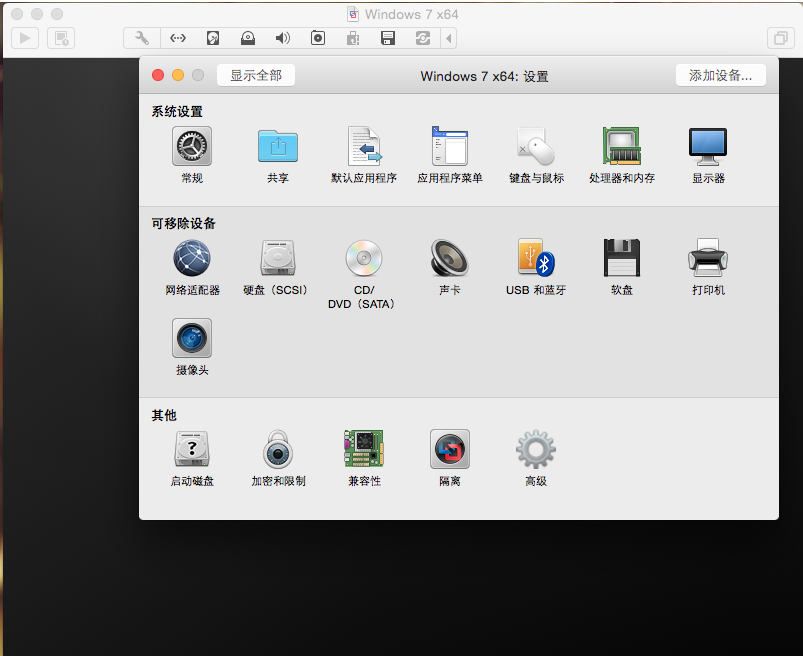Click the sync/sharing toolbar icon
Viewport: 803px width, 656px height.
point(423,38)
